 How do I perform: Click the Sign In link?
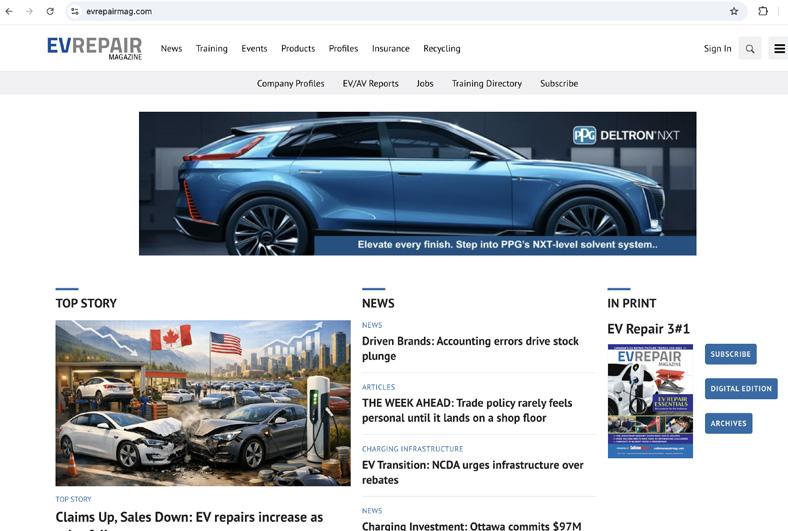pyautogui.click(x=717, y=48)
